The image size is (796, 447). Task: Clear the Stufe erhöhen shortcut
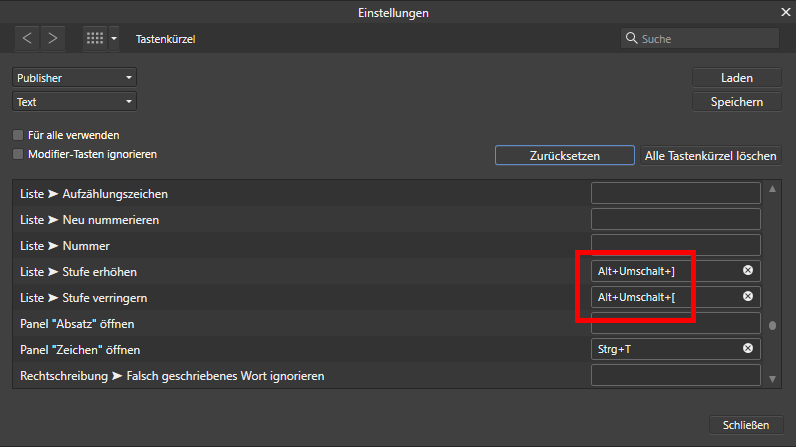tap(748, 270)
